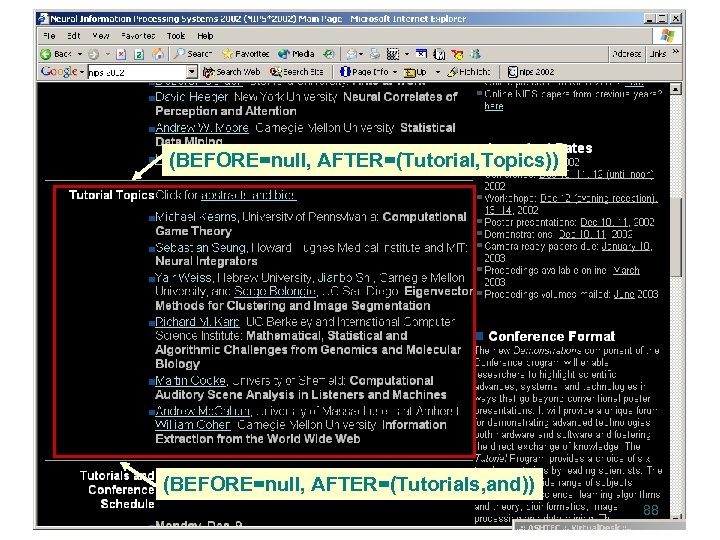Image resolution: width=720 pixels, height=540 pixels.
Task: Click the 'Tutorial Topics' heading text
Action: click(x=111, y=195)
